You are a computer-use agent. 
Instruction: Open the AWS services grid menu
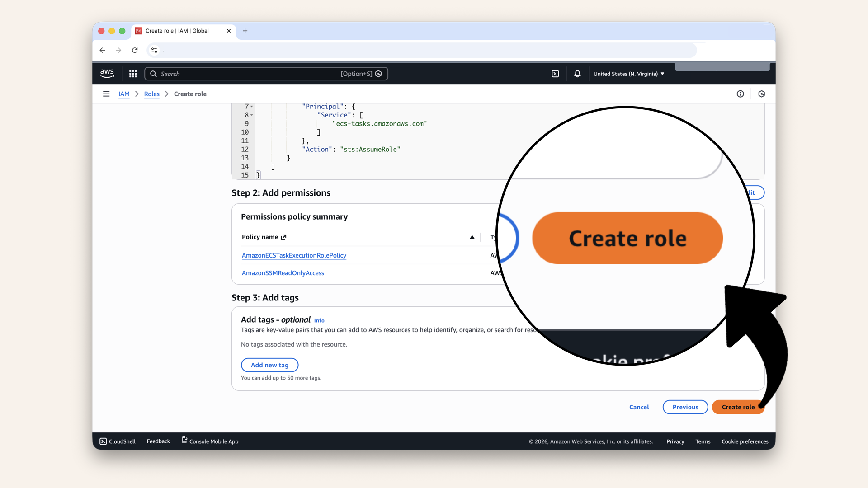pyautogui.click(x=132, y=73)
